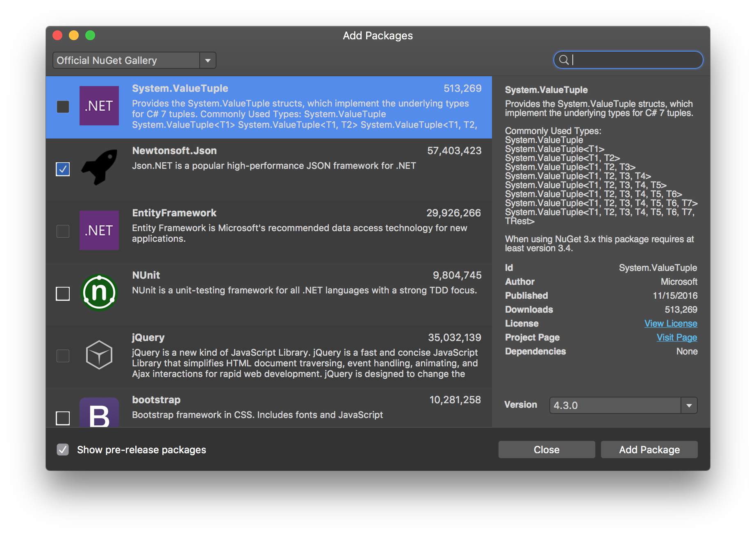Click the Close button
The width and height of the screenshot is (756, 536).
(547, 449)
